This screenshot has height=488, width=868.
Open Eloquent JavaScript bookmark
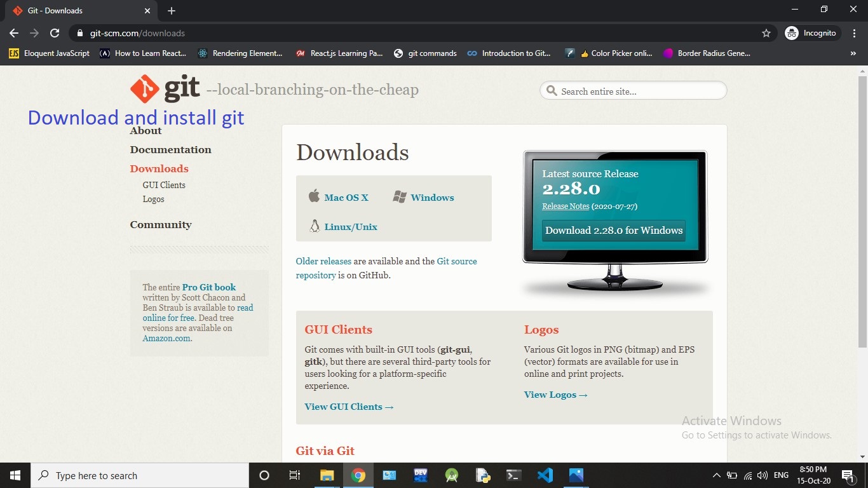pyautogui.click(x=50, y=53)
